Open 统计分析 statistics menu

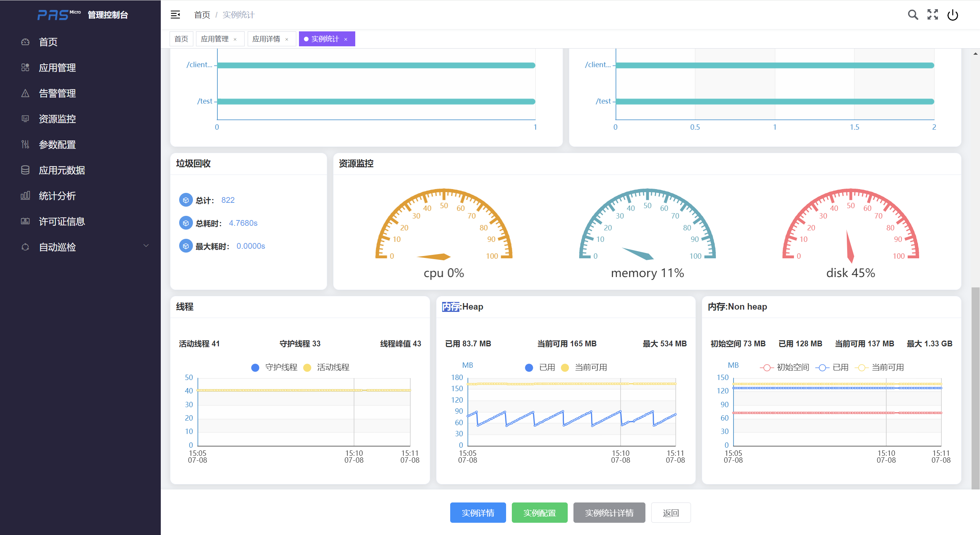(57, 196)
